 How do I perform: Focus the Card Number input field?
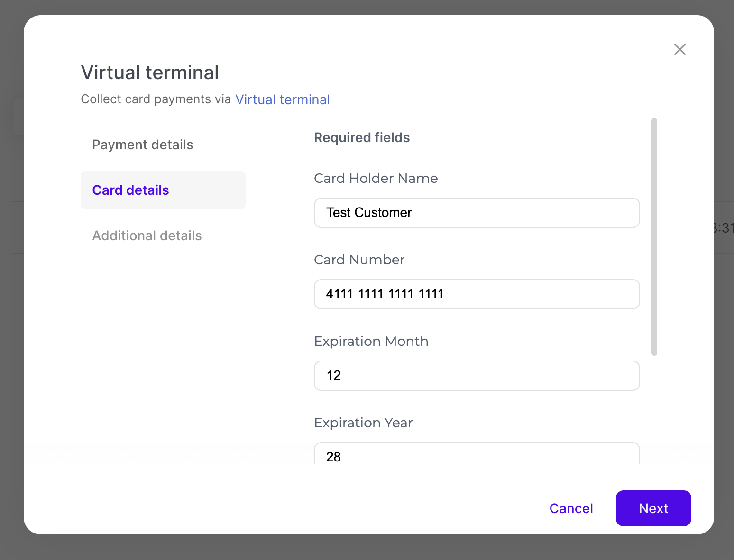coord(477,294)
